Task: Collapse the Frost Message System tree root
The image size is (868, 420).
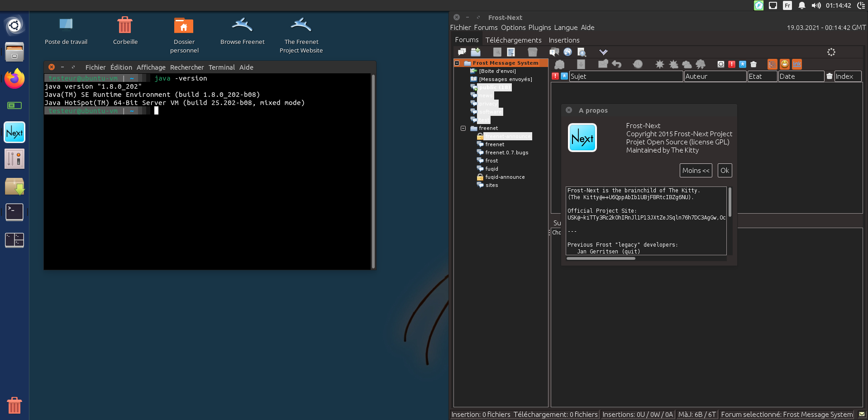Action: point(457,63)
